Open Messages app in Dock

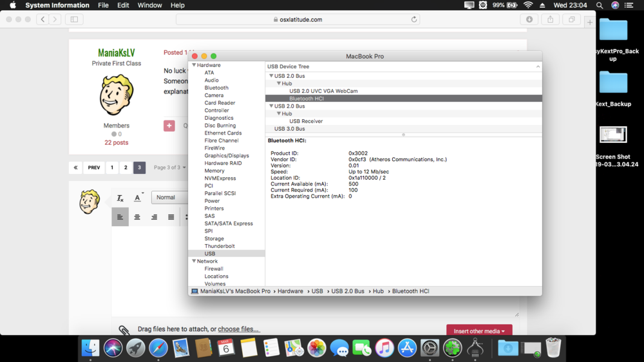click(339, 348)
